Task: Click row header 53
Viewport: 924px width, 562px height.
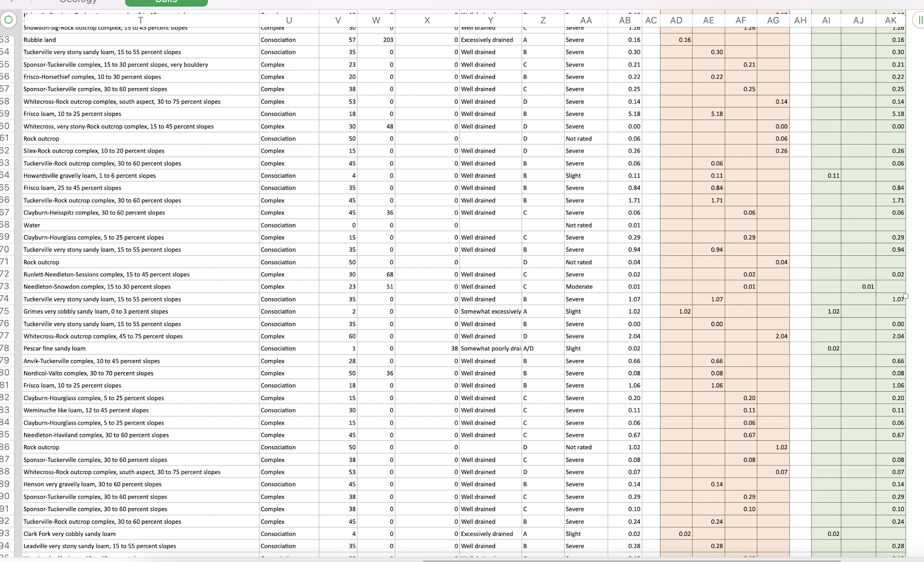Action: pyautogui.click(x=7, y=39)
